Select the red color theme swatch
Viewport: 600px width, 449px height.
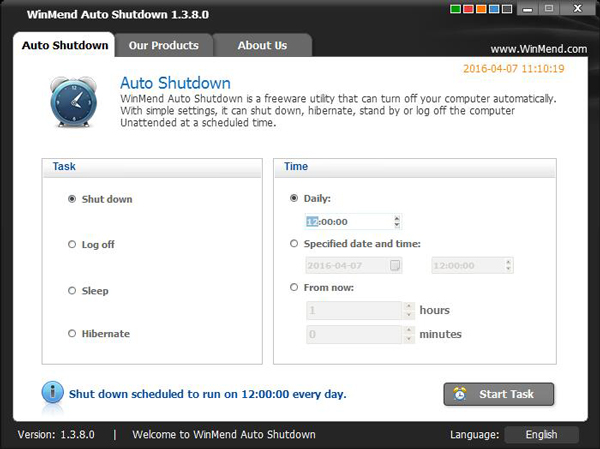(468, 9)
